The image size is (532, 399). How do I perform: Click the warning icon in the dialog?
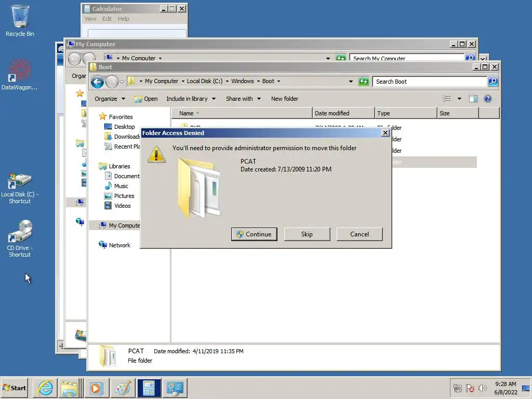(156, 154)
